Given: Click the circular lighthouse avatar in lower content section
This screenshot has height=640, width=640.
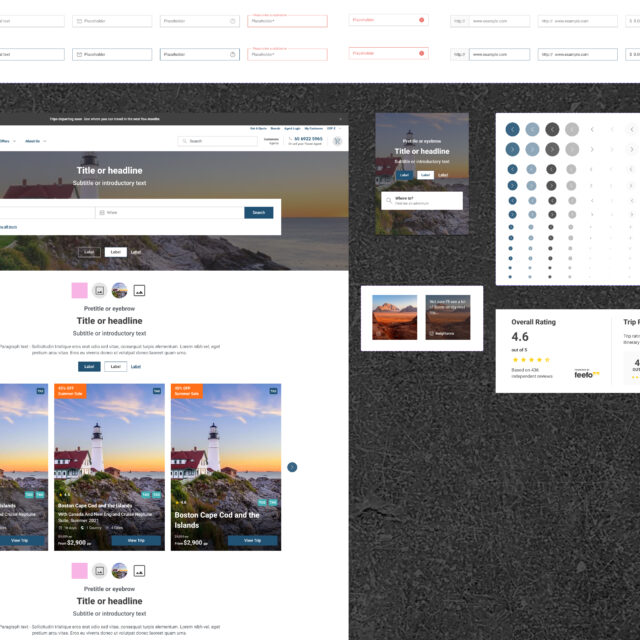Looking at the screenshot, I should pos(119,571).
